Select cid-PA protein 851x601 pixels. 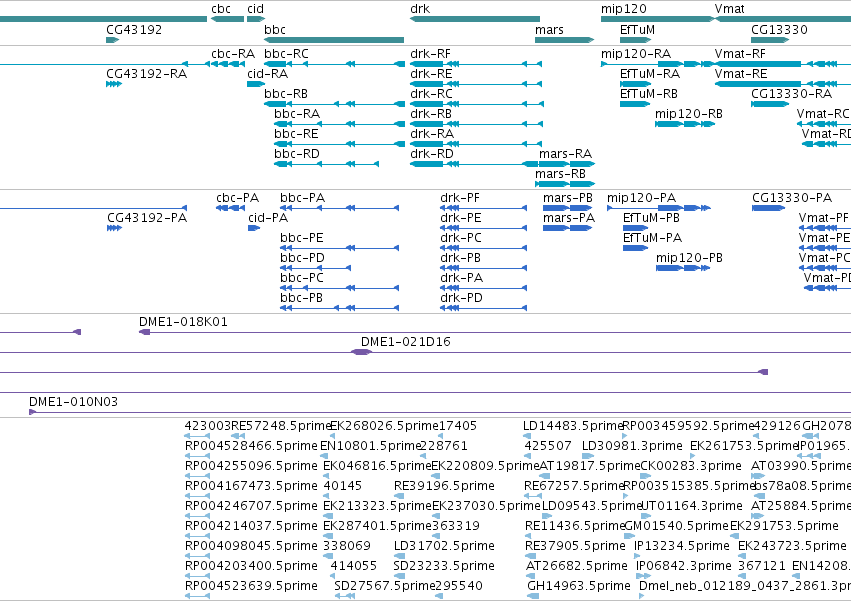pyautogui.click(x=254, y=228)
